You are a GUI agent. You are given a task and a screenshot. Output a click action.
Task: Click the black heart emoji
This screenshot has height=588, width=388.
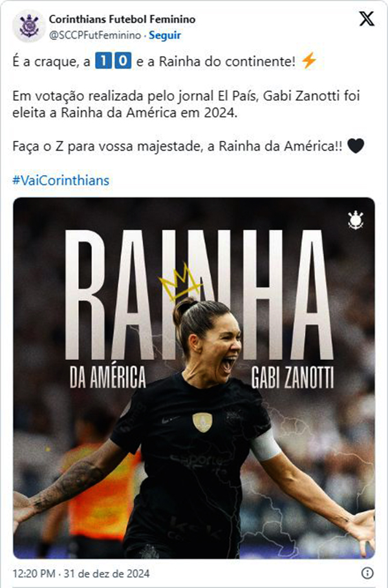pos(356,146)
